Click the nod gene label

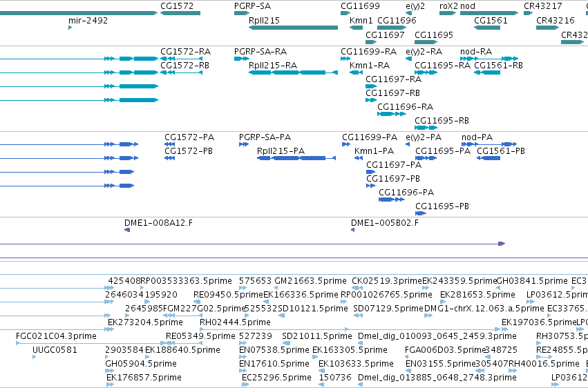click(468, 6)
